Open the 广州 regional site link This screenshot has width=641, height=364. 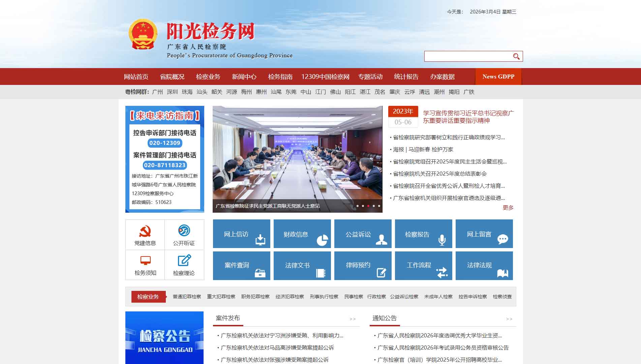[x=157, y=92]
